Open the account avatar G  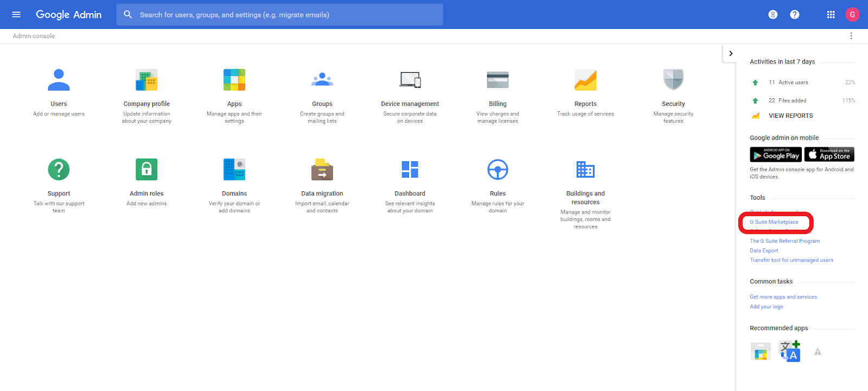click(852, 15)
